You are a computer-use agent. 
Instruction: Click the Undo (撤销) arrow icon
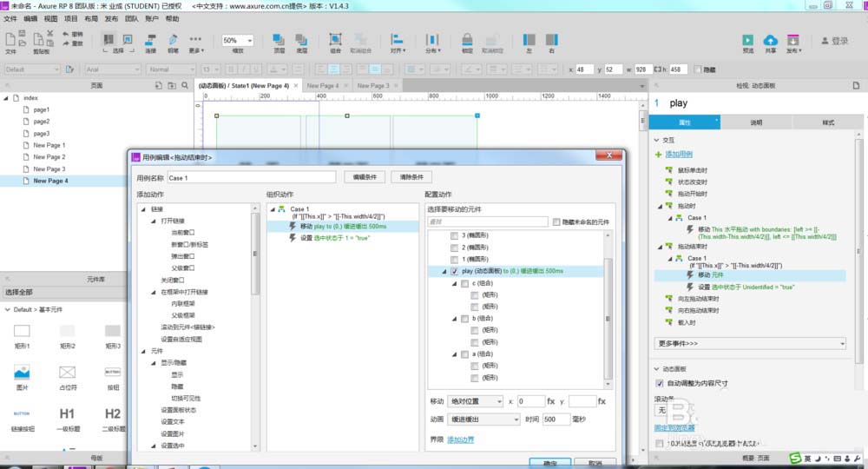[66, 35]
